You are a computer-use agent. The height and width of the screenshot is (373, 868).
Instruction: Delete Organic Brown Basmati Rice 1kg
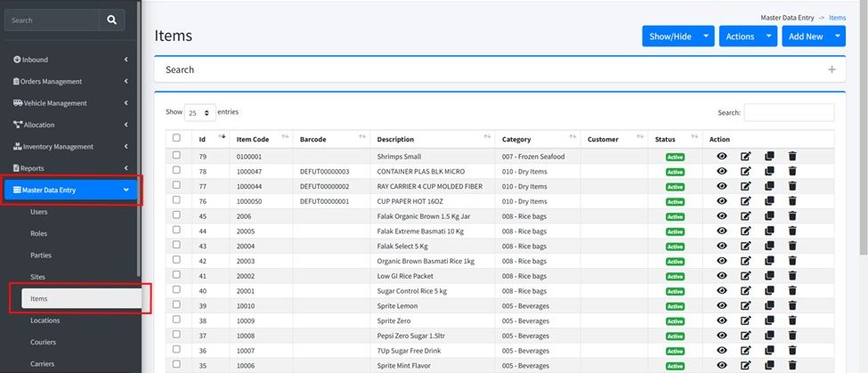[792, 261]
